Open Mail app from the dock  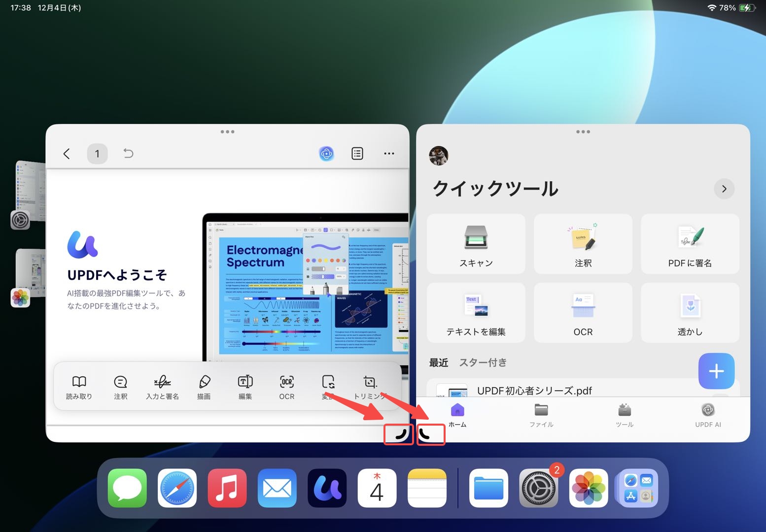tap(277, 488)
